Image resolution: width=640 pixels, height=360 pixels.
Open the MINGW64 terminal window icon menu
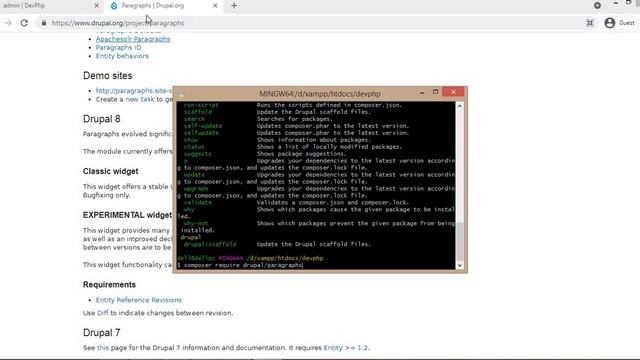[181, 94]
